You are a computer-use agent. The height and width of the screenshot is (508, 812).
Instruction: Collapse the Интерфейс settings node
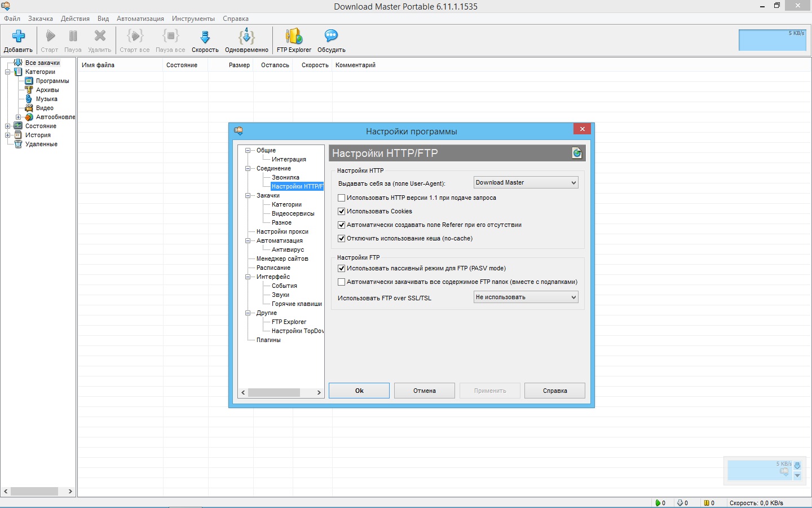[248, 277]
